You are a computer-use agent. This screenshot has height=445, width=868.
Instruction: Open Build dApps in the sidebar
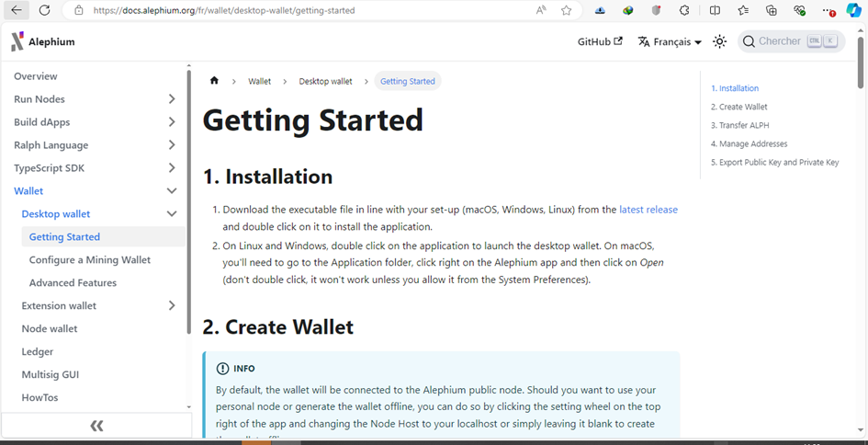42,122
